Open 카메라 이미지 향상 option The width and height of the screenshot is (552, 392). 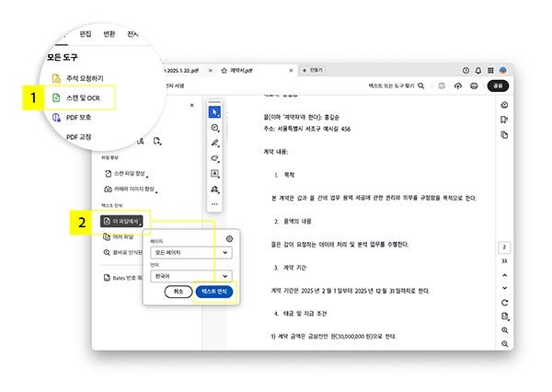[131, 190]
